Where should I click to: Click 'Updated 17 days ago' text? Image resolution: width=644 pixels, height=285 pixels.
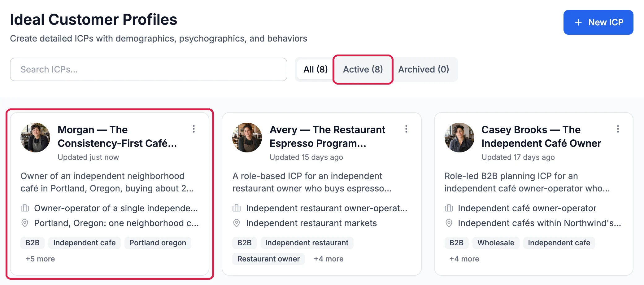(x=518, y=157)
